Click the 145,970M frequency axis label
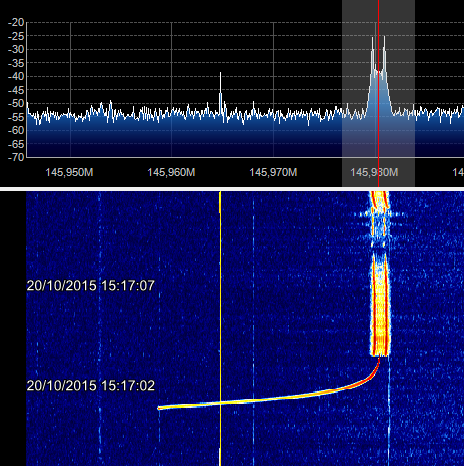The width and height of the screenshot is (464, 466). coord(273,172)
